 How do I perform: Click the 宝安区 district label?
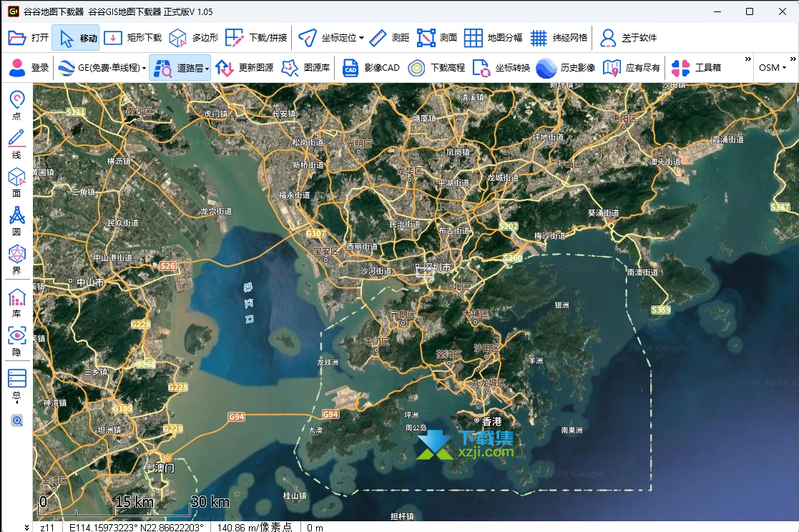[x=326, y=251]
